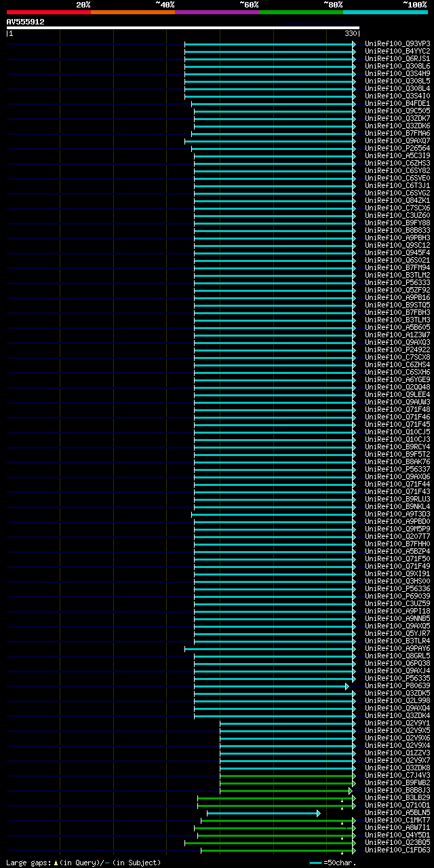Click the label UniRef100_P80639
434x868 pixels.
pos(397,685)
